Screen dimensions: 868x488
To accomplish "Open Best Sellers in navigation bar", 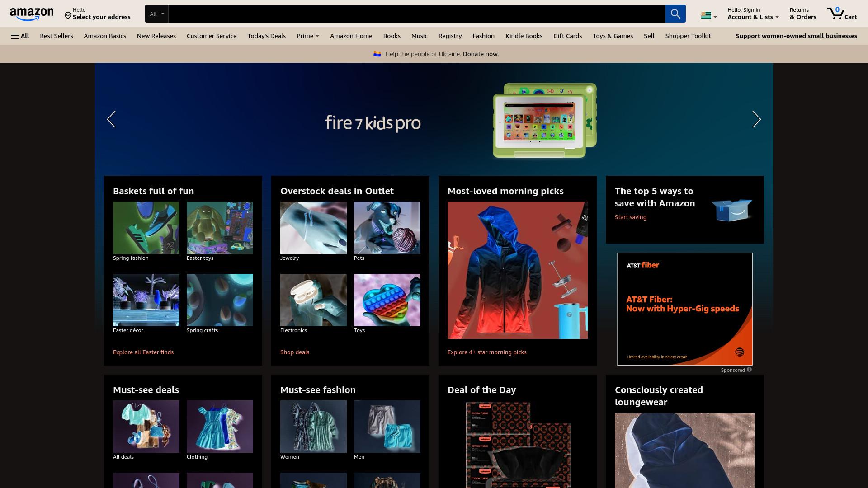I will [x=57, y=36].
